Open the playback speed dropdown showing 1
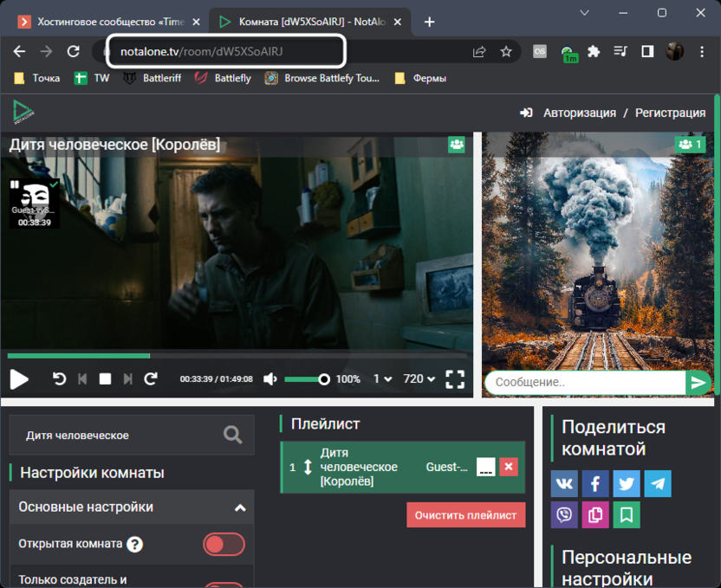 click(382, 379)
